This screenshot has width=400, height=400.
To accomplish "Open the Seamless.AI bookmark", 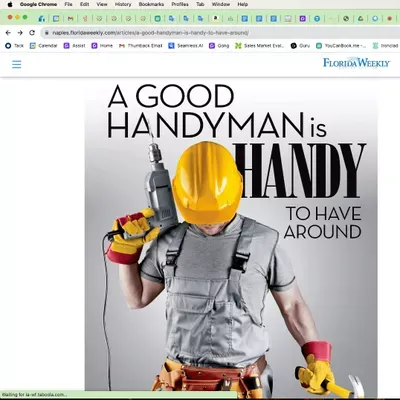I will click(186, 46).
